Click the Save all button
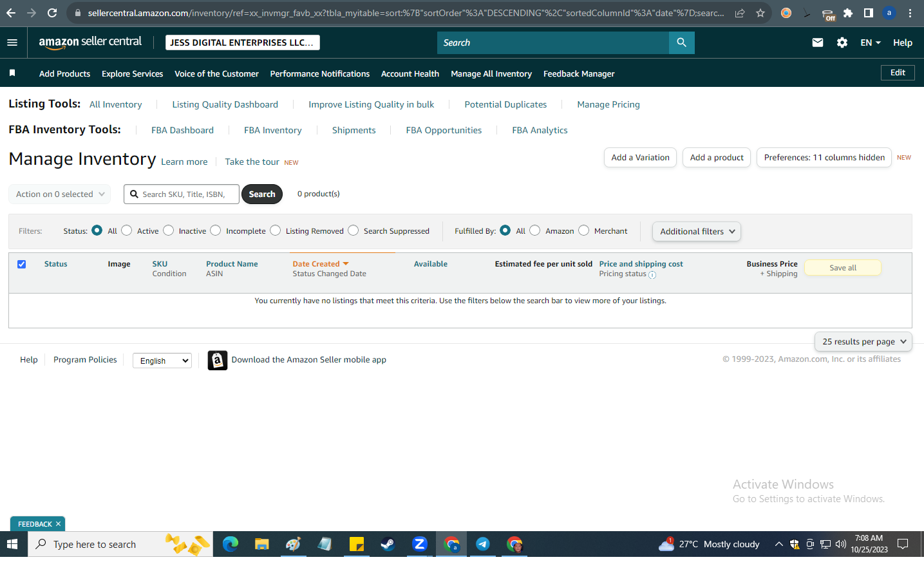924x582 pixels. 843,268
